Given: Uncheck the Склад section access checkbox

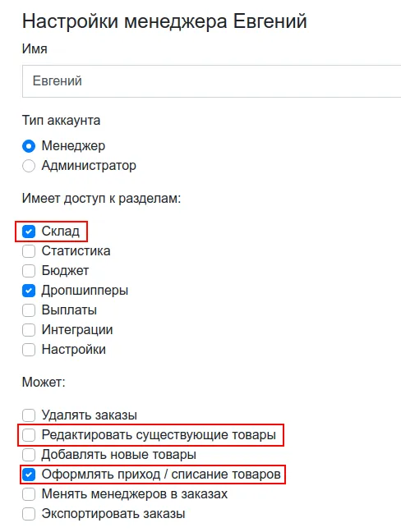Looking at the screenshot, I should (x=29, y=232).
